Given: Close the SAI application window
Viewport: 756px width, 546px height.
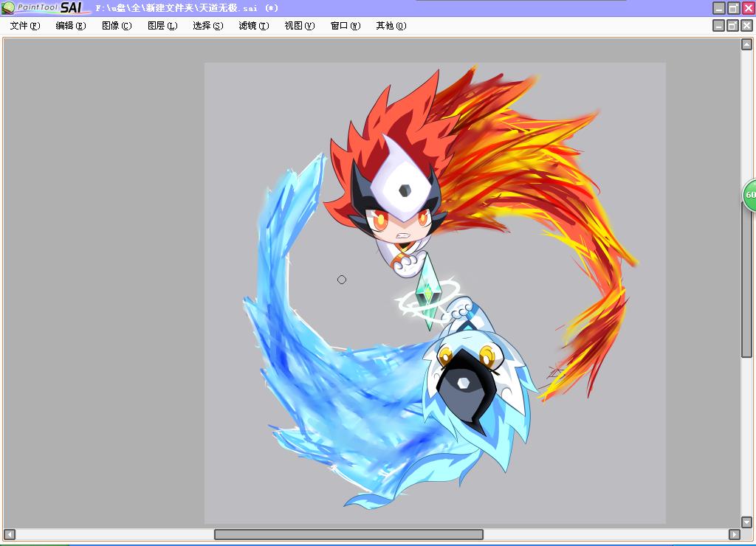Looking at the screenshot, I should [748, 8].
